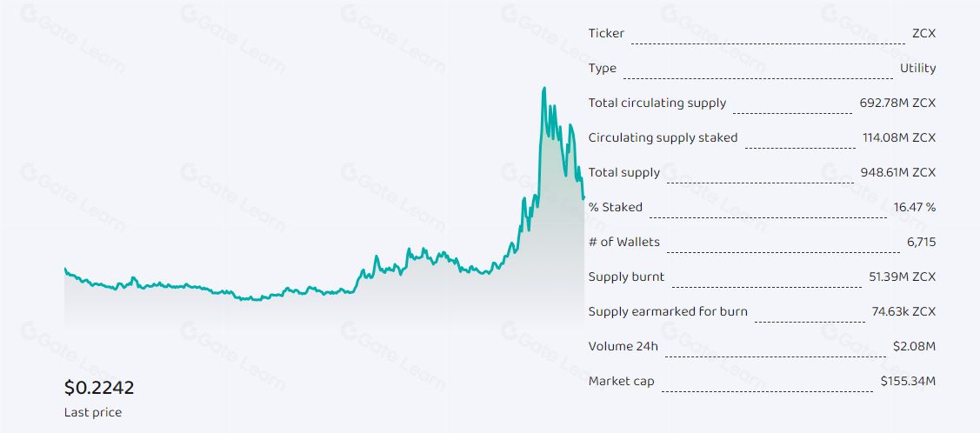Click the Supply earmarked for burn label

click(x=668, y=311)
